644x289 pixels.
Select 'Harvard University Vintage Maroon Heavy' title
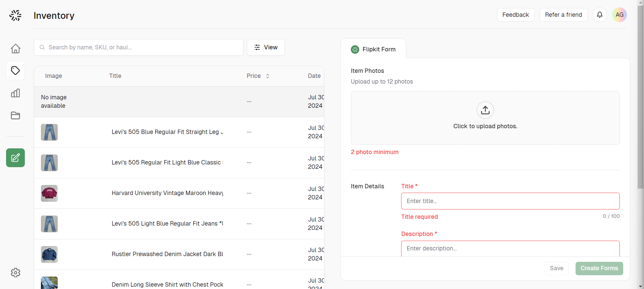click(x=167, y=193)
